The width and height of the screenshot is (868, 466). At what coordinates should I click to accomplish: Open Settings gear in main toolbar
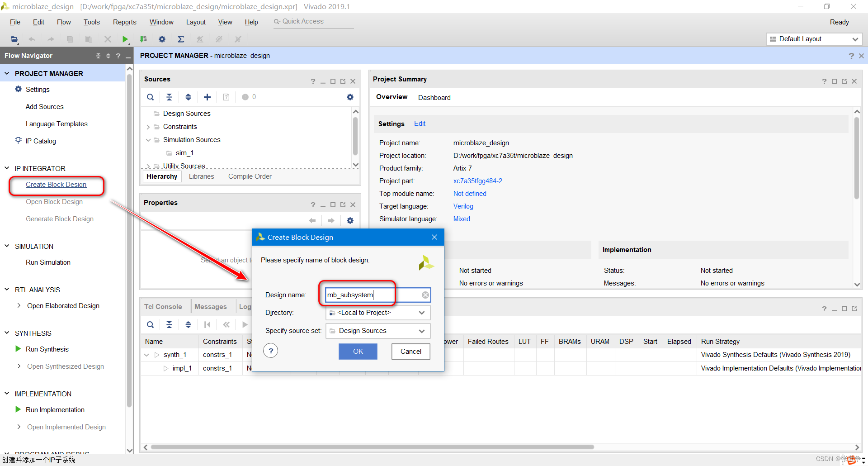click(162, 39)
